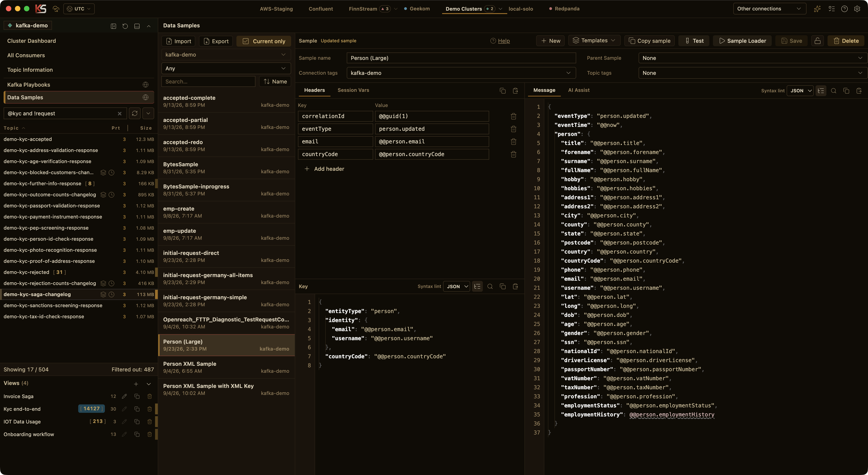Viewport: 868px width, 475px height.
Task: Reload the topic filter results
Action: pos(135,113)
